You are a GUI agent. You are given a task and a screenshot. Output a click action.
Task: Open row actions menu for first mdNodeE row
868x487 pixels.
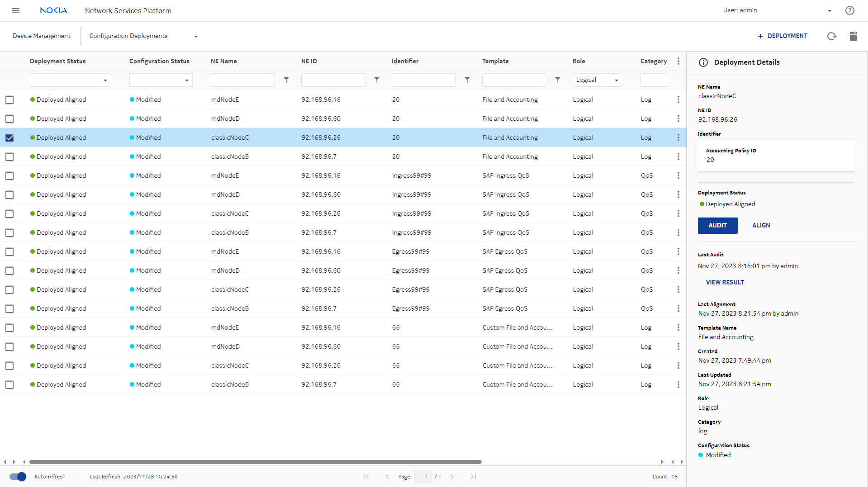click(678, 99)
